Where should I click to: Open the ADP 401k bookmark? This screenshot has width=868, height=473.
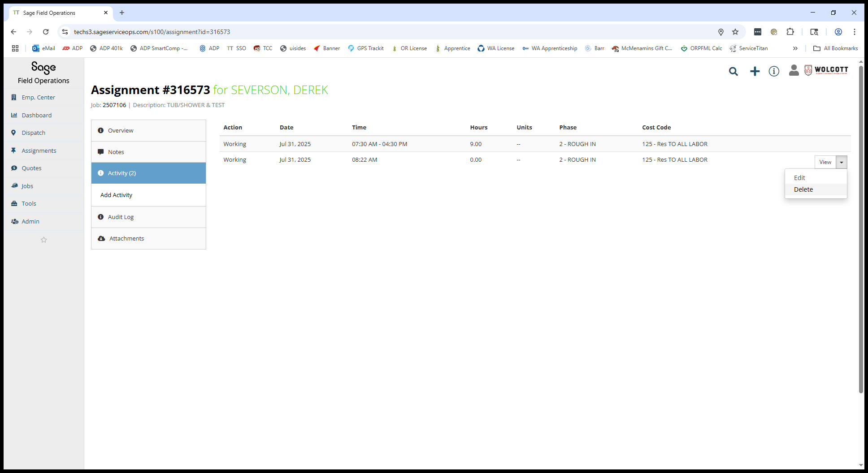(x=106, y=48)
